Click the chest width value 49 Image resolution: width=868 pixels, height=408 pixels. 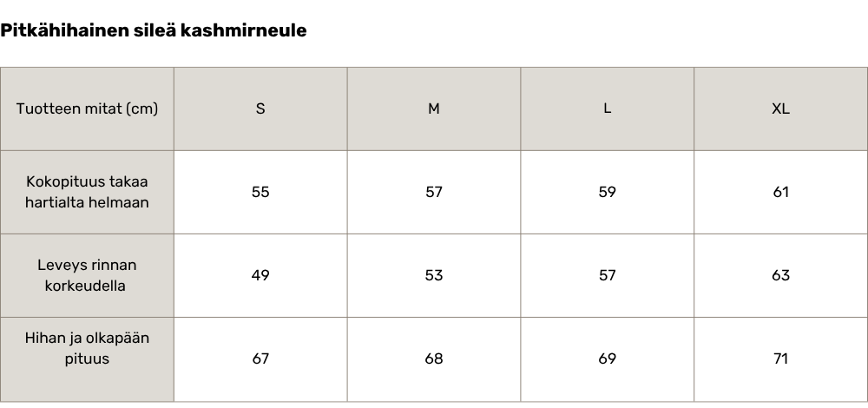coord(260,275)
